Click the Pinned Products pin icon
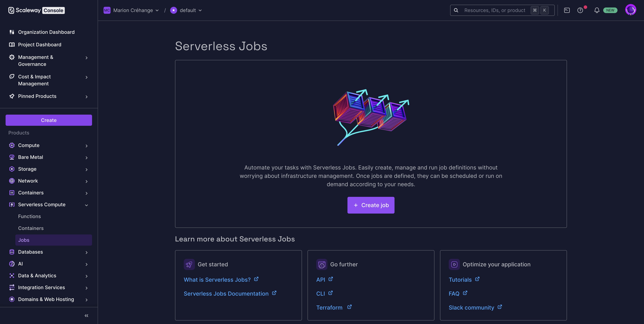644x324 pixels. tap(12, 96)
